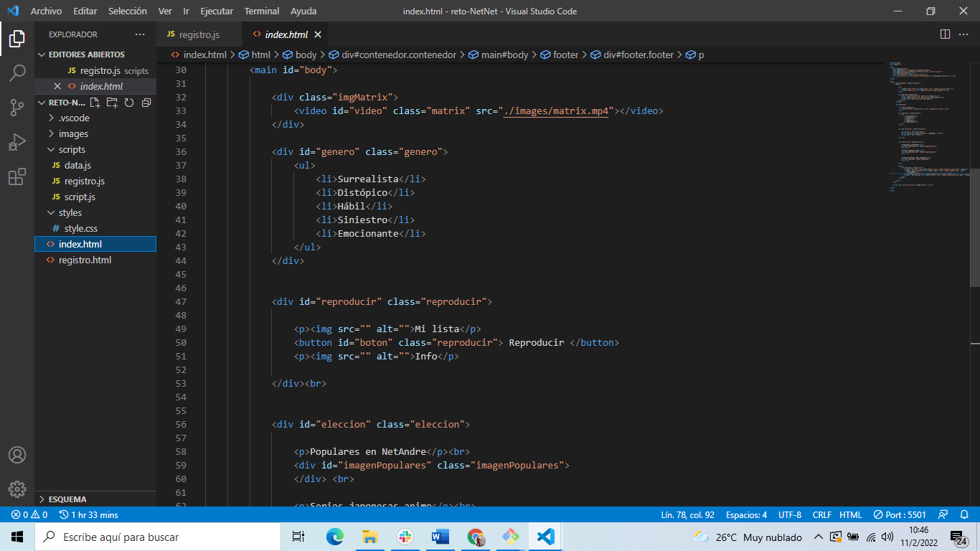Click div#contenedor.contenedor breadcrumb
Image resolution: width=980 pixels, height=551 pixels.
[392, 55]
